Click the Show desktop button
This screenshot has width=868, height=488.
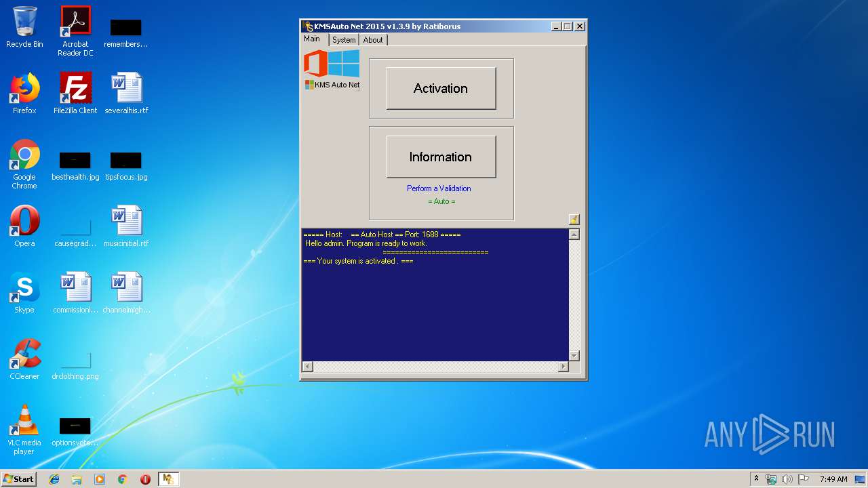click(x=861, y=479)
